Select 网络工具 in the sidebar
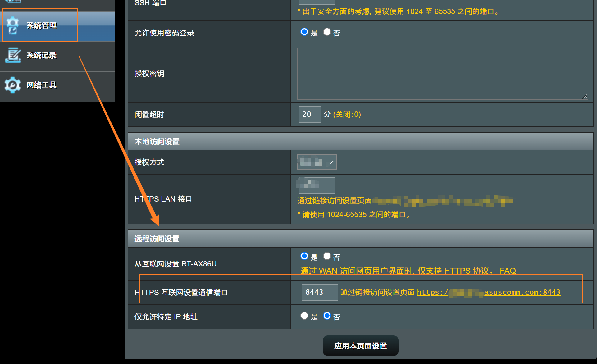The height and width of the screenshot is (364, 597). pos(57,86)
